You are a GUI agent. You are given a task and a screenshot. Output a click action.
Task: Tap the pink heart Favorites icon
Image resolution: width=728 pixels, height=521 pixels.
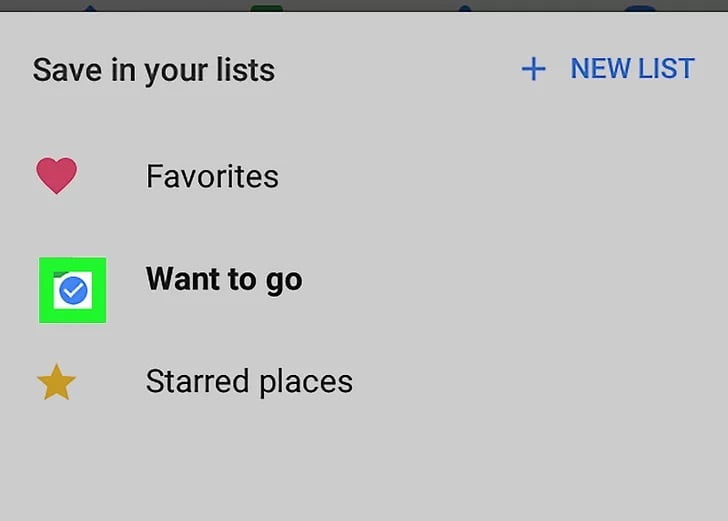click(x=57, y=176)
